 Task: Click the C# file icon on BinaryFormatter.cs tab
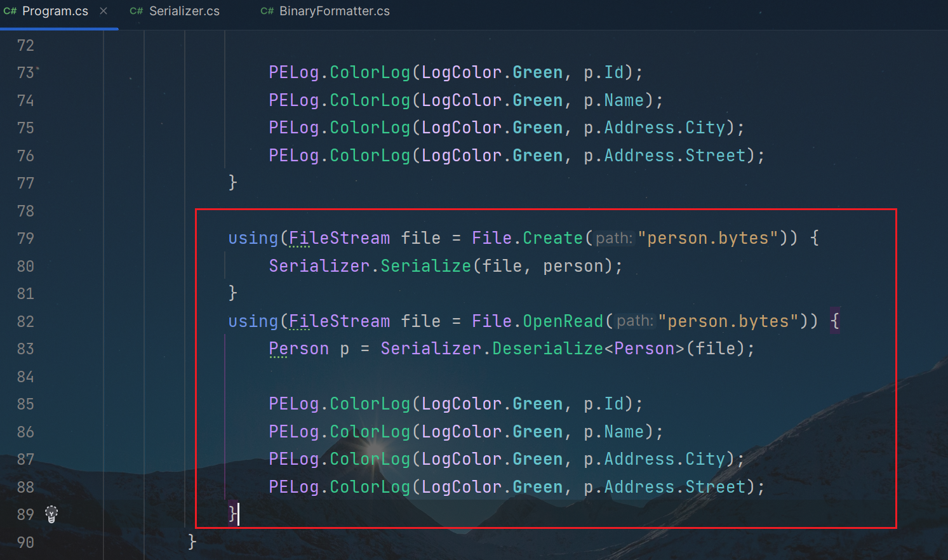tap(267, 11)
